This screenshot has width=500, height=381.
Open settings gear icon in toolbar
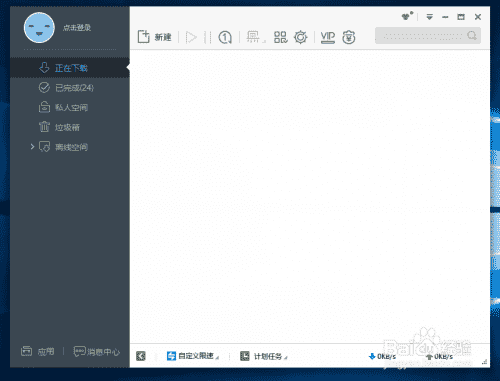click(x=301, y=37)
